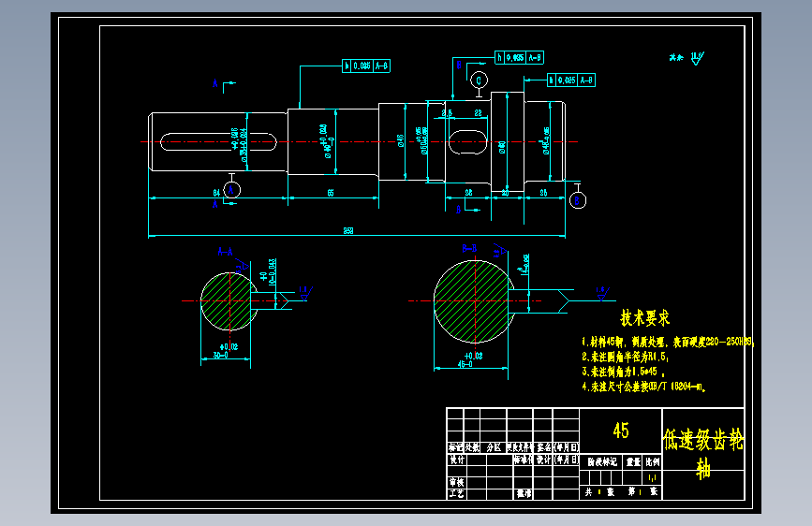Click the '22' keyway length dimension
This screenshot has height=526, width=812.
tap(478, 113)
